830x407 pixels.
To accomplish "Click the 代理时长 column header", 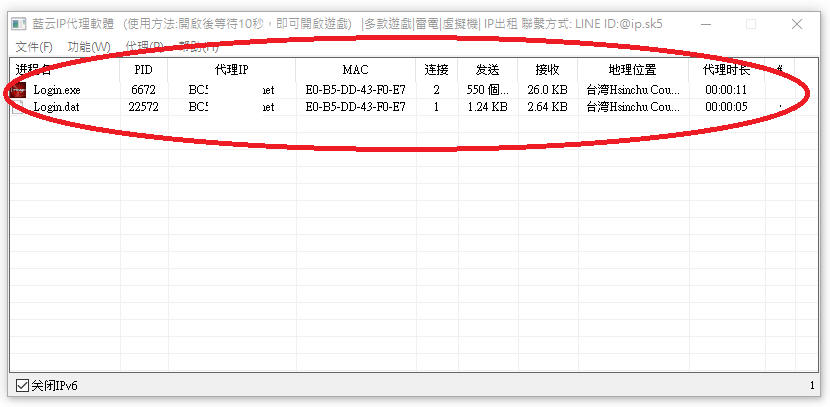I will tap(727, 69).
